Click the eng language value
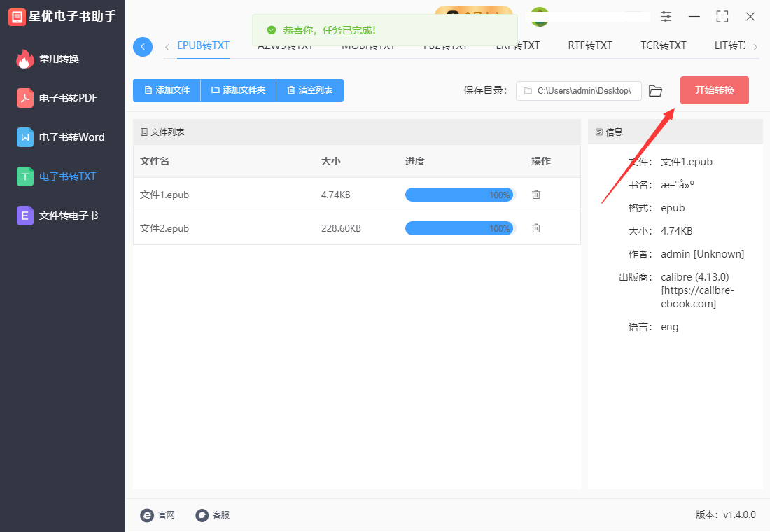 [x=670, y=327]
